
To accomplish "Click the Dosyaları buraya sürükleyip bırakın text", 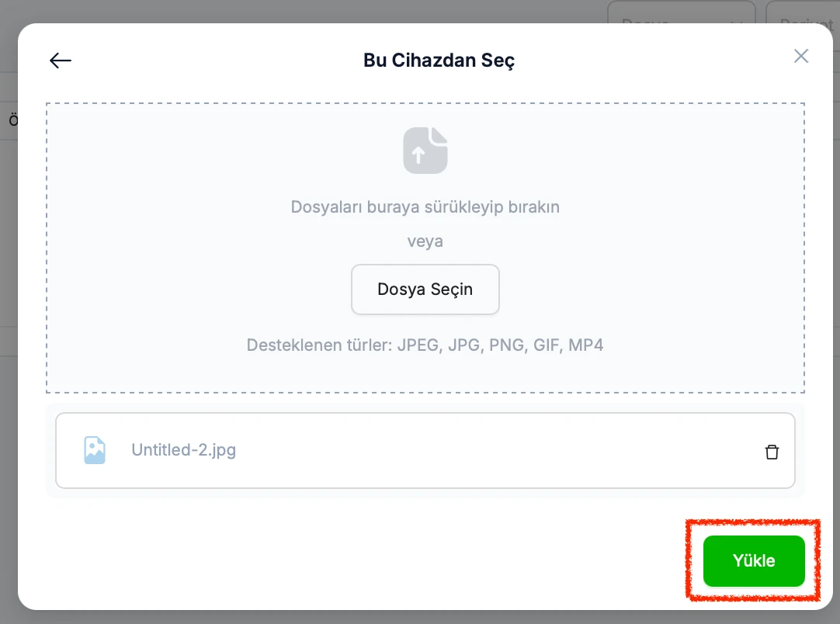I will (x=425, y=206).
